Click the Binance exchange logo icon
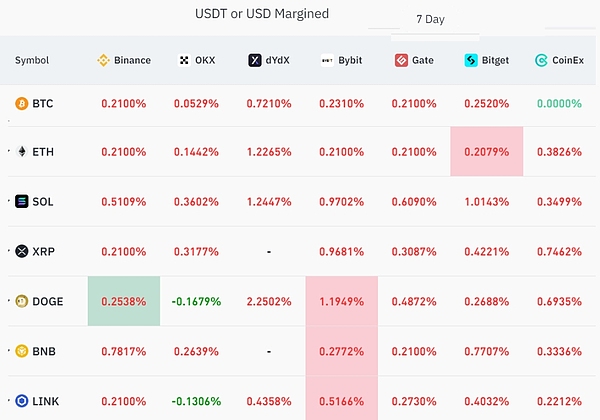The width and height of the screenshot is (600, 420). [x=102, y=60]
